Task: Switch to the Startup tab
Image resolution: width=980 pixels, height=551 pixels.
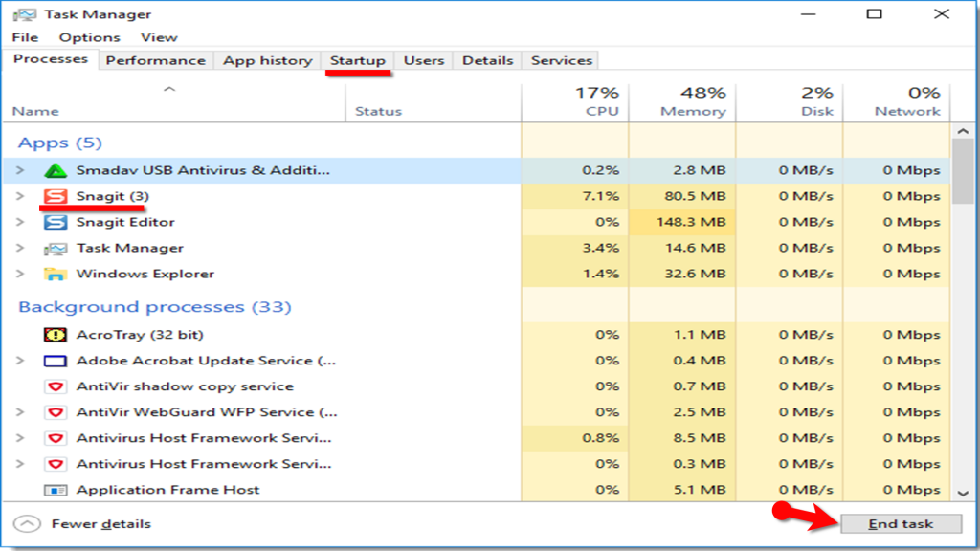Action: 357,59
